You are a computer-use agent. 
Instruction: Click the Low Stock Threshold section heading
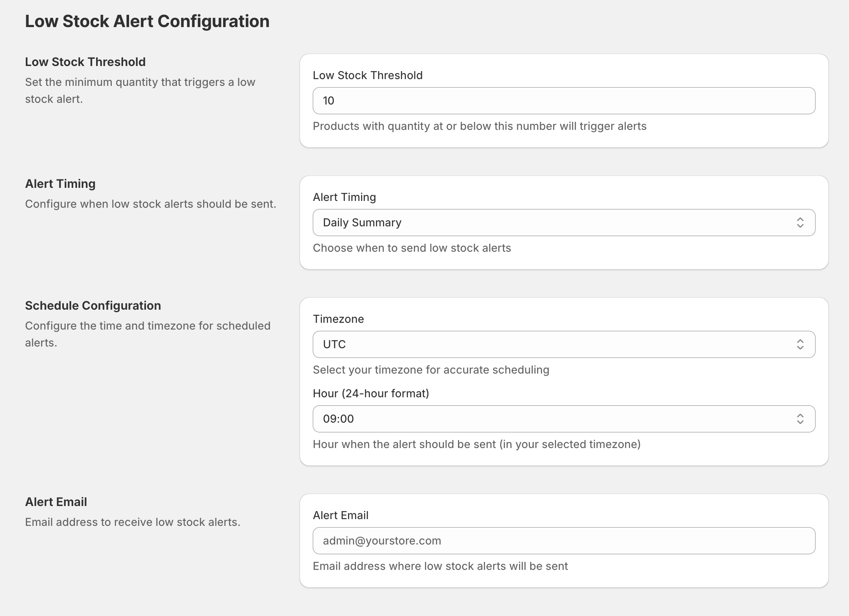tap(85, 62)
